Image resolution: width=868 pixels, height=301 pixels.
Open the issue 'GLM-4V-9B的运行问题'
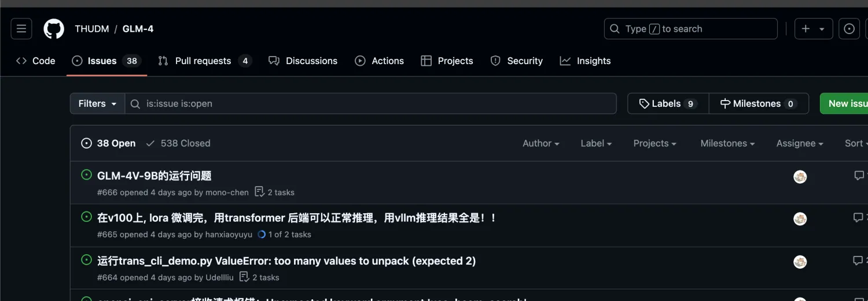tap(155, 176)
